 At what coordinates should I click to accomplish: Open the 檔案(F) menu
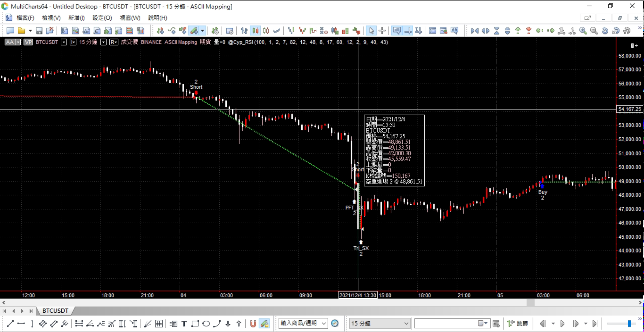(x=25, y=18)
